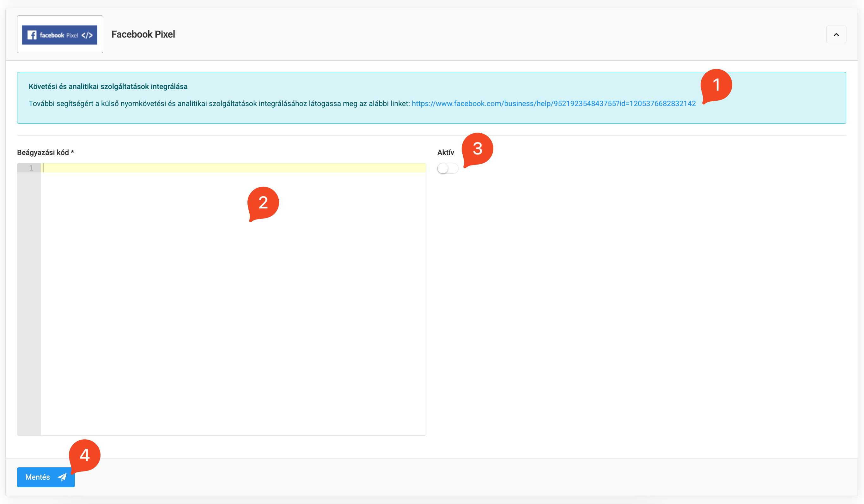Click the Aktív label text

445,153
